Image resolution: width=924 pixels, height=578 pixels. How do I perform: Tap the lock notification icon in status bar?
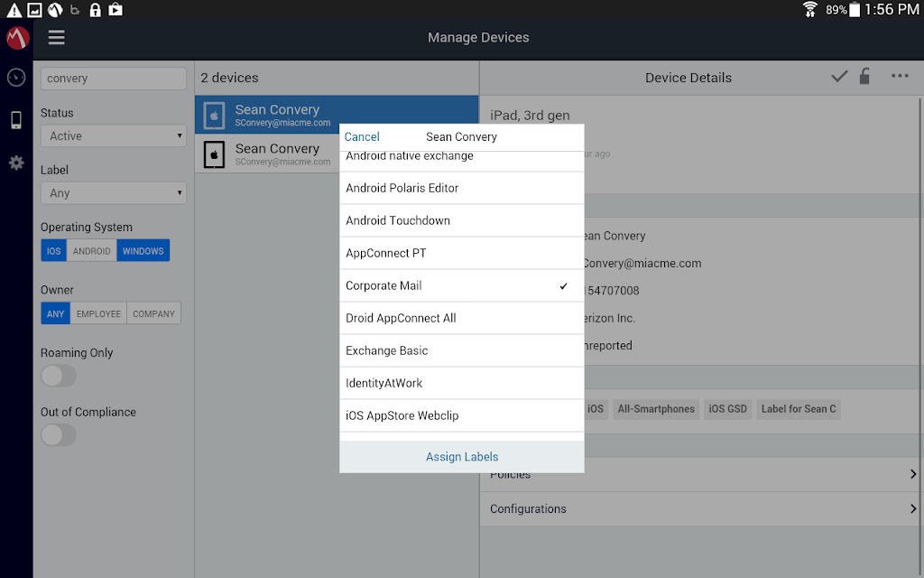pos(95,10)
